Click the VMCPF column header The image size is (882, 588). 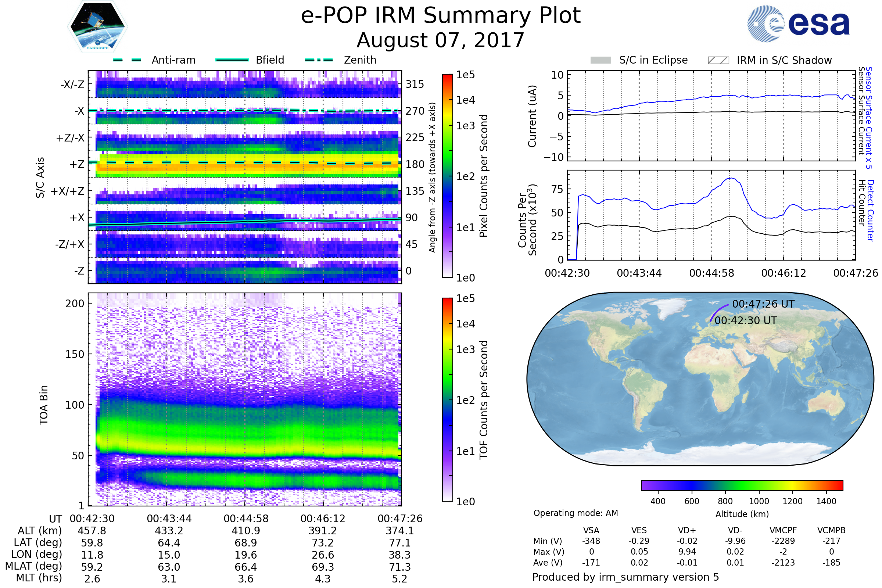[x=783, y=531]
